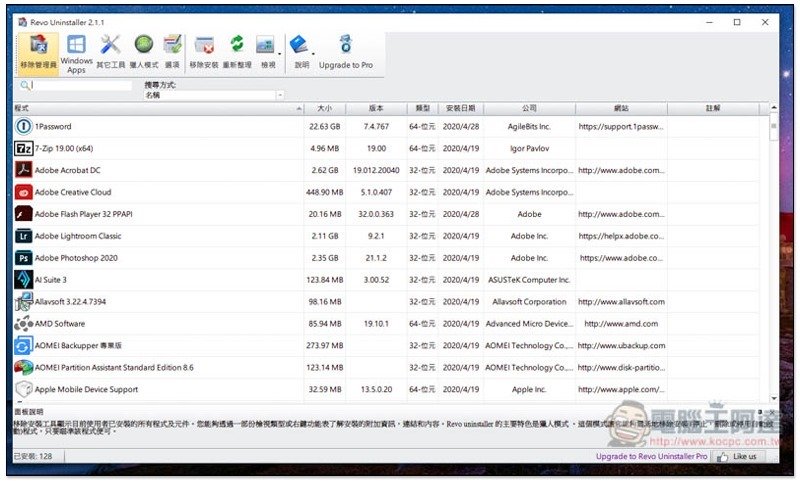800x481 pixels.
Task: Expand the 說明 (Help) dropdown arrow
Action: pos(313,55)
